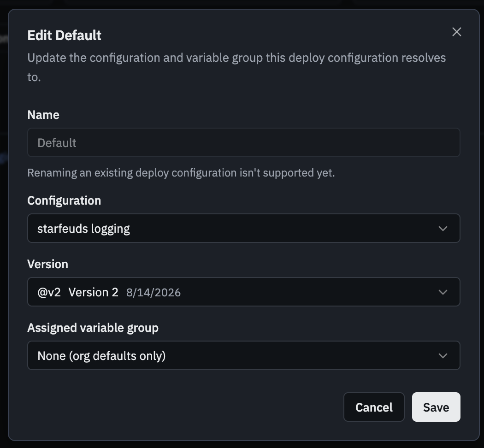This screenshot has width=484, height=448.
Task: Click the 8/14/2026 date in the Version field
Action: pyautogui.click(x=153, y=293)
